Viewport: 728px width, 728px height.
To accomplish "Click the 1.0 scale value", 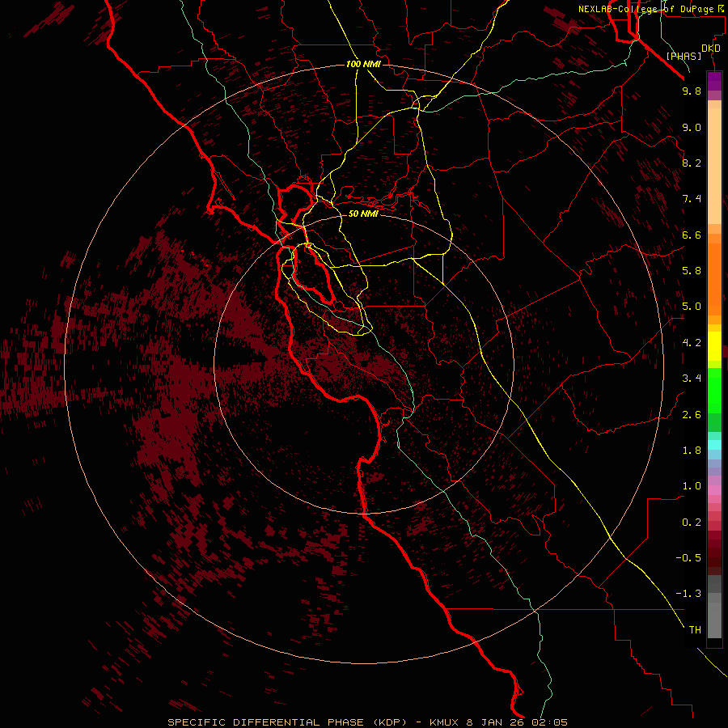I will pyautogui.click(x=692, y=486).
